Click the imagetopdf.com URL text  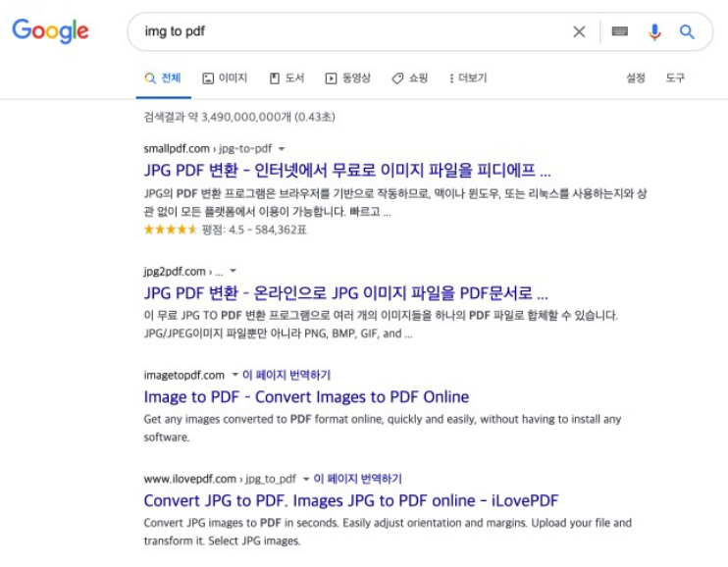pyautogui.click(x=183, y=375)
